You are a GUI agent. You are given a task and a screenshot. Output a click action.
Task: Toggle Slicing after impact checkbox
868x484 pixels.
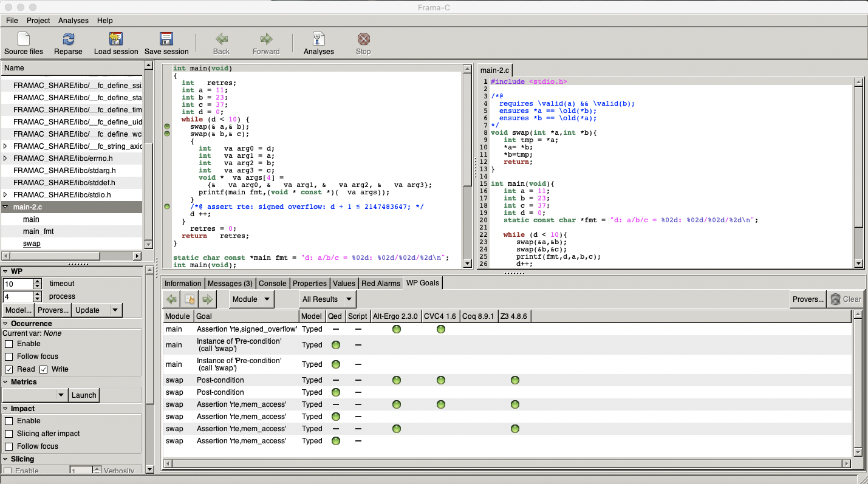pos(9,434)
